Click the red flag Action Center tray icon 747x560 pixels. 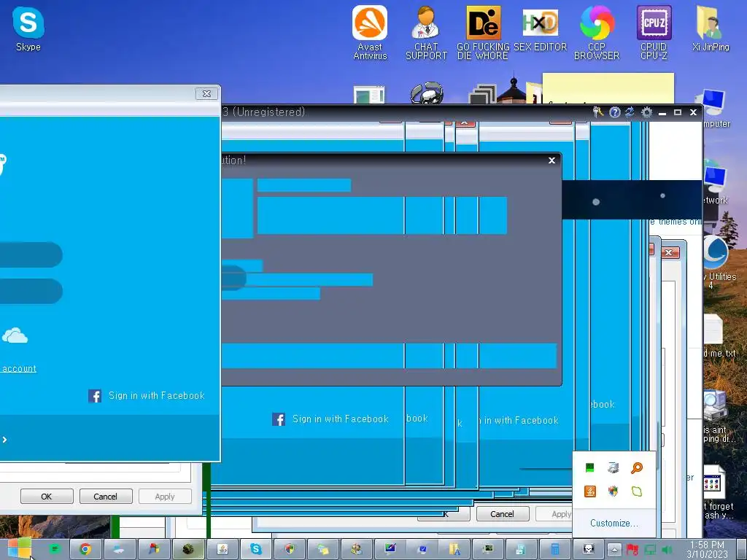pos(632,550)
